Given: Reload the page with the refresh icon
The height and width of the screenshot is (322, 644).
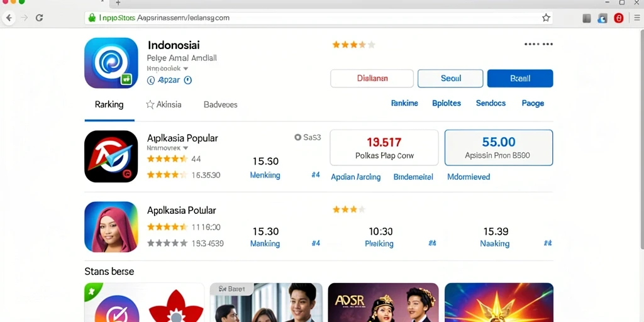Looking at the screenshot, I should [40, 18].
